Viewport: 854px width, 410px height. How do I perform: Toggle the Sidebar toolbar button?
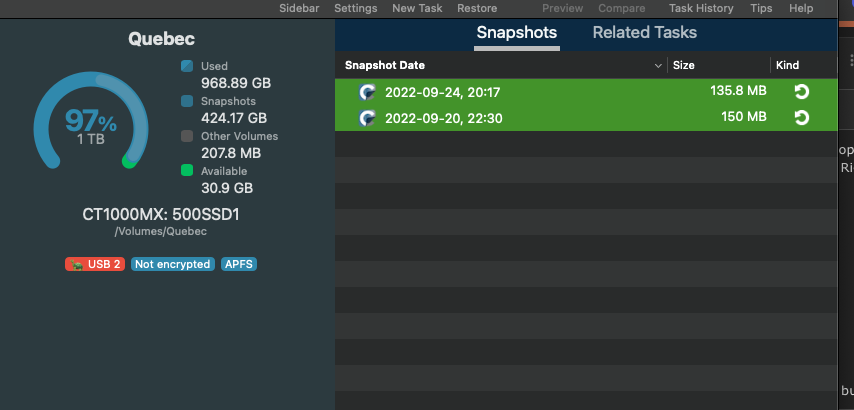[x=300, y=8]
